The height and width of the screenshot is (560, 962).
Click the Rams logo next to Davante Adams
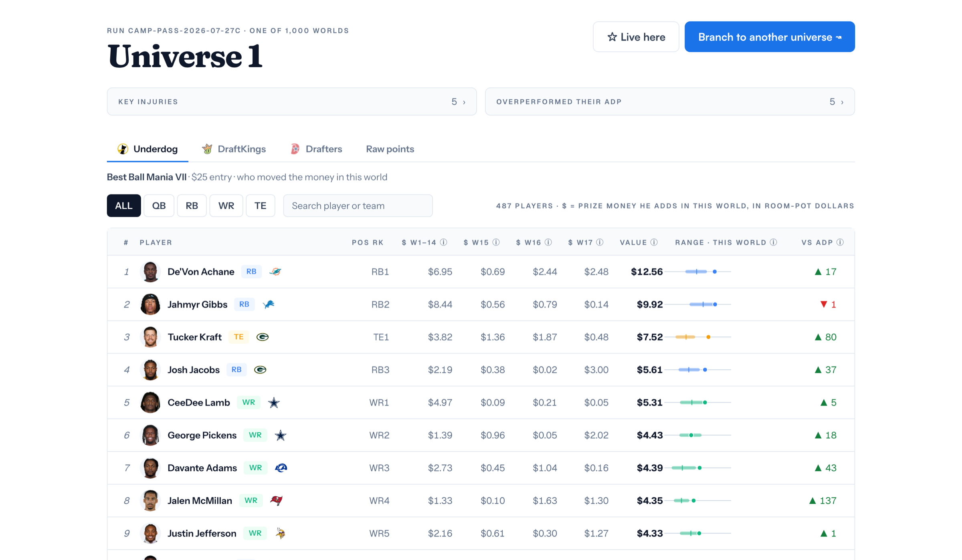tap(281, 468)
